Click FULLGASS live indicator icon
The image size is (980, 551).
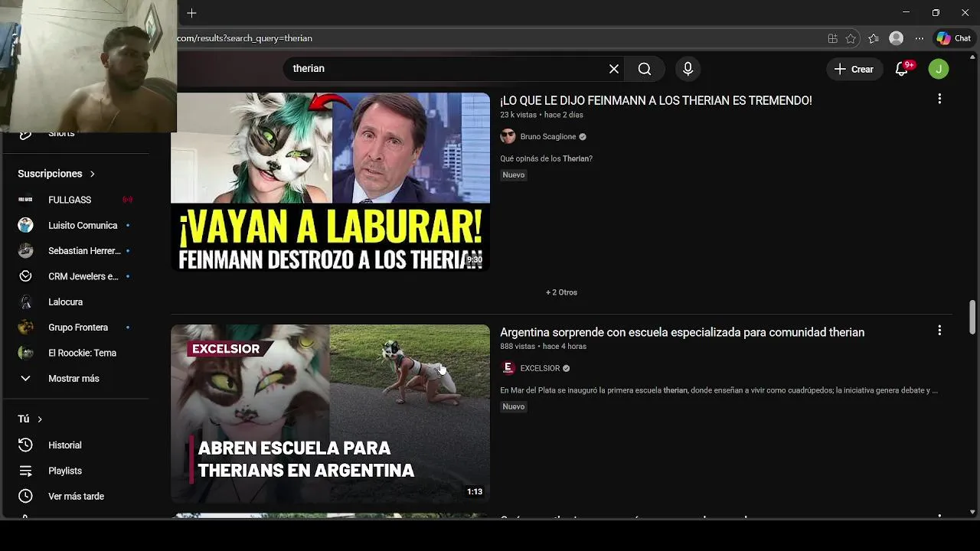pos(127,200)
